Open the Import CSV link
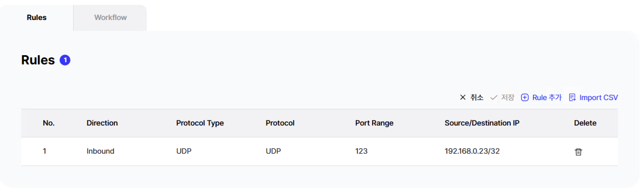644x191 pixels. [599, 98]
